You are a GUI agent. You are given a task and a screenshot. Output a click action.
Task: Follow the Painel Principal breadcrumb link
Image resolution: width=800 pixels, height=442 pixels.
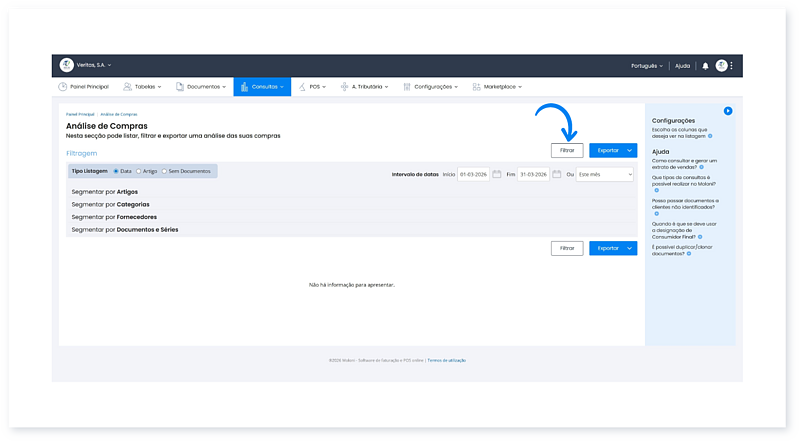[80, 114]
